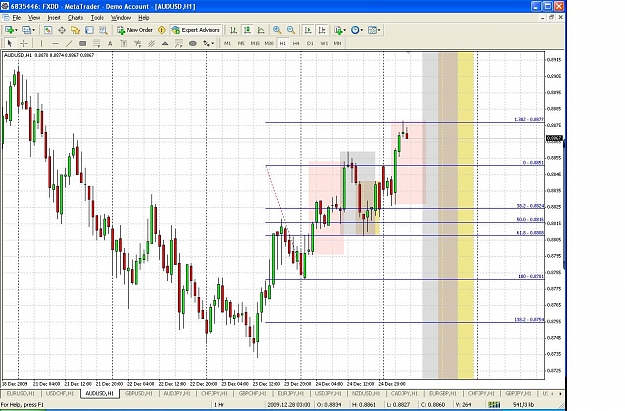Activate the crosshair cursor
Screen dimensions: 625x411
24,43
